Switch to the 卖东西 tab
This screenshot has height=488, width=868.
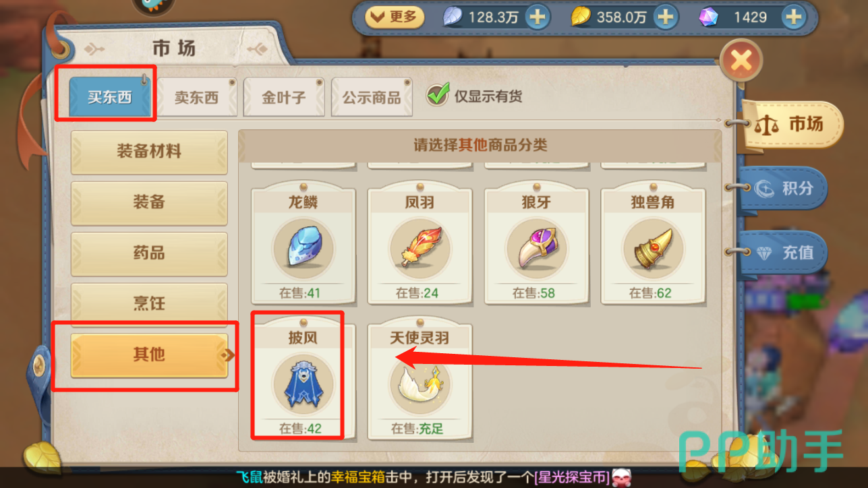[x=196, y=97]
